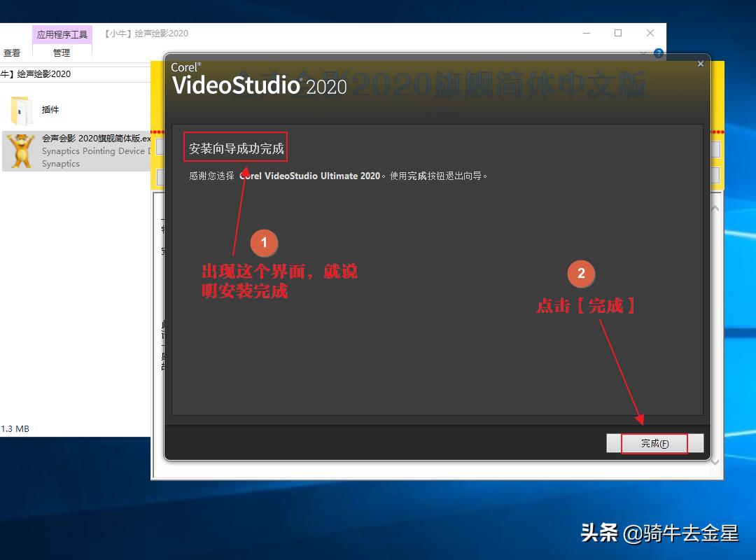
Task: Collapse the ribbon using the chevron arrow
Action: 643,52
